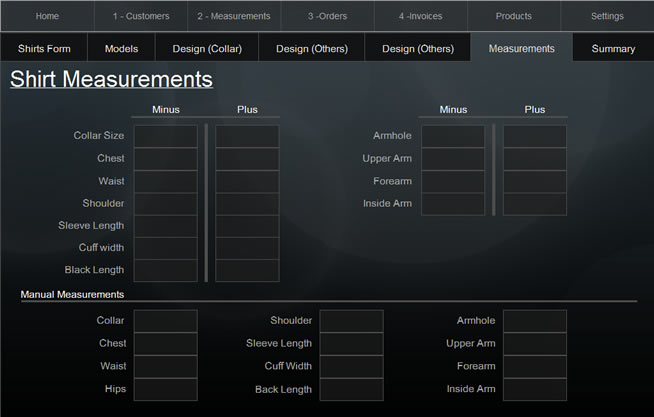Focus the Waist Plus adjustment field
The width and height of the screenshot is (654, 417).
pyautogui.click(x=247, y=181)
